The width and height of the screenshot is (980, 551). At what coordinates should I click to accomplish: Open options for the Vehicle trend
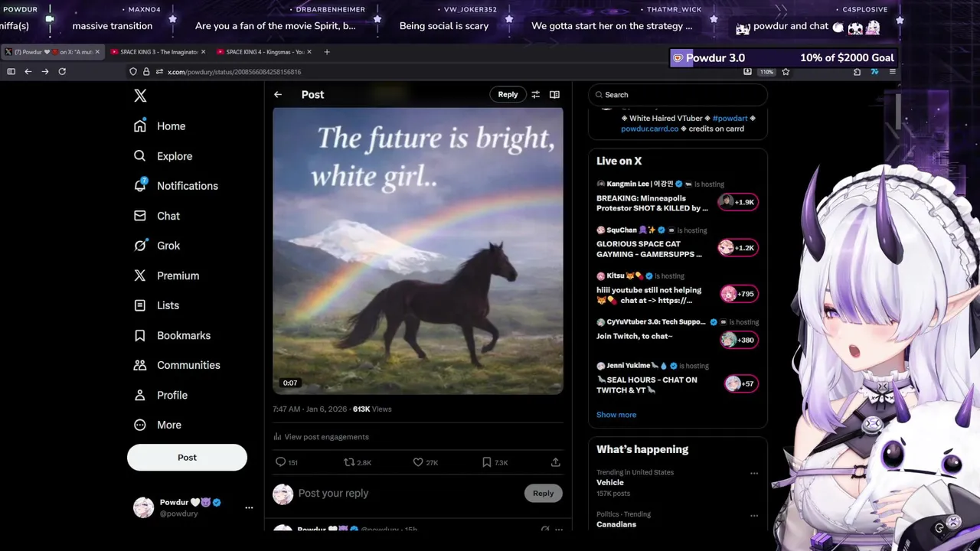[x=754, y=473]
